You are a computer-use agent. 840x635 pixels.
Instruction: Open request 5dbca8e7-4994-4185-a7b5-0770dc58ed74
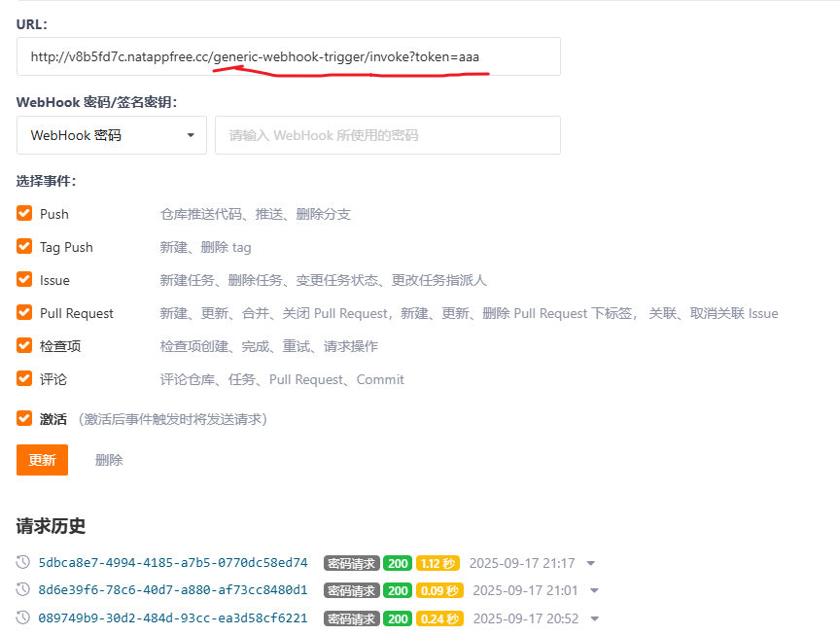pos(173,563)
